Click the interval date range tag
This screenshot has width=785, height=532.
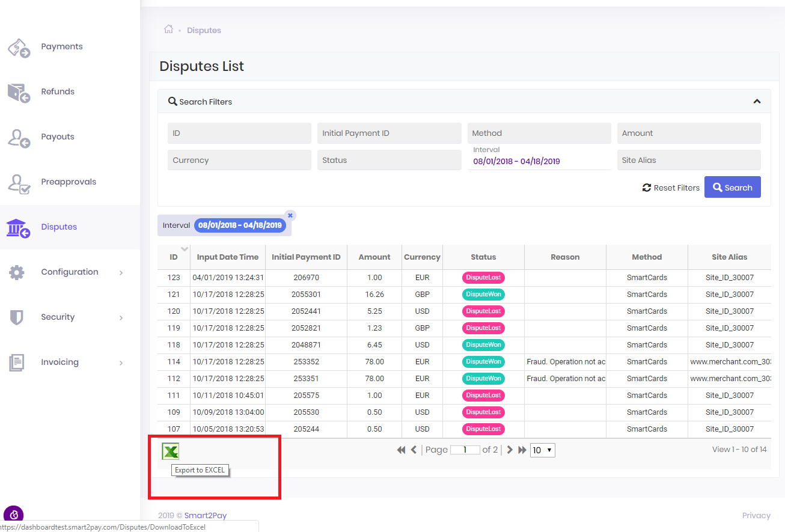click(240, 225)
